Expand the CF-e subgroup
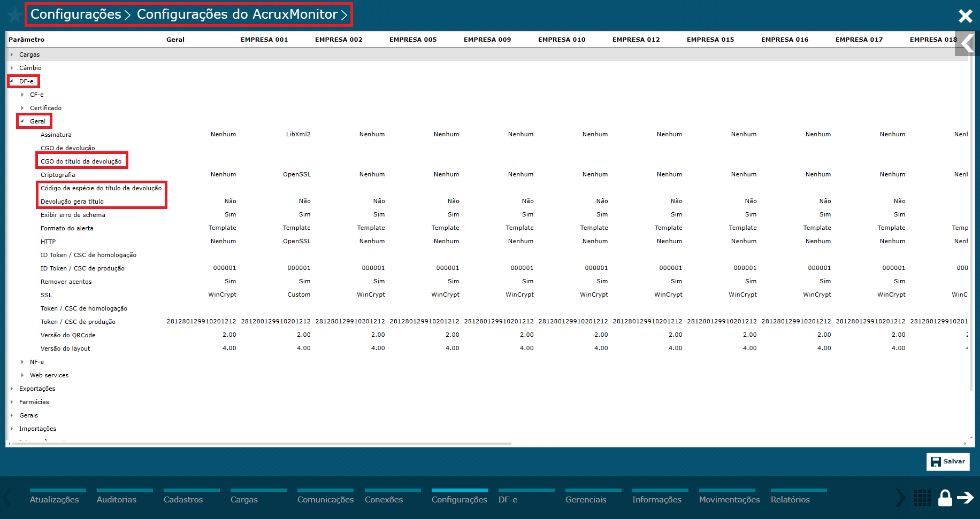Viewport: 980px width, 519px height. (22, 95)
